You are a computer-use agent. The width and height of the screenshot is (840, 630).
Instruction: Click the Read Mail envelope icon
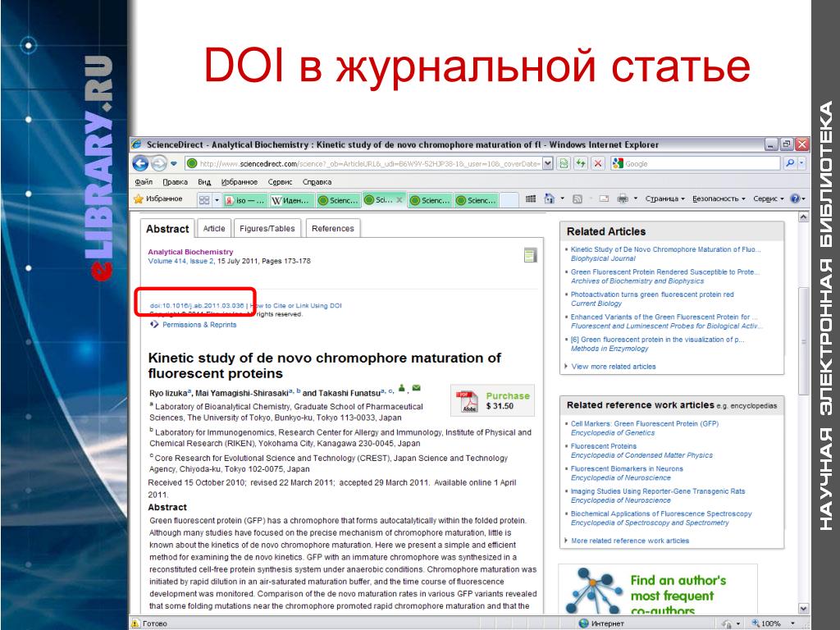pyautogui.click(x=604, y=199)
